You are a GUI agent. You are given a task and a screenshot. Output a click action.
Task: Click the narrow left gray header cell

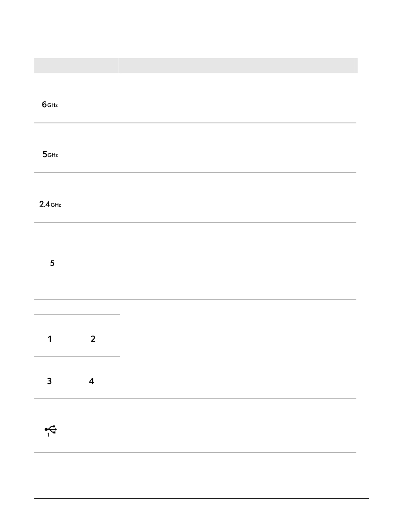(x=76, y=65)
